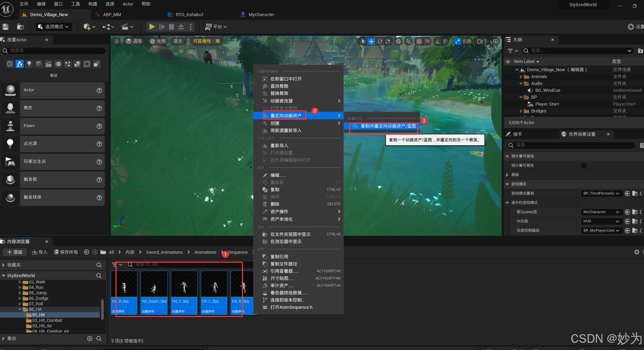Select the All Classes stacked icon
This screenshot has height=350, width=644.
coord(97,64)
